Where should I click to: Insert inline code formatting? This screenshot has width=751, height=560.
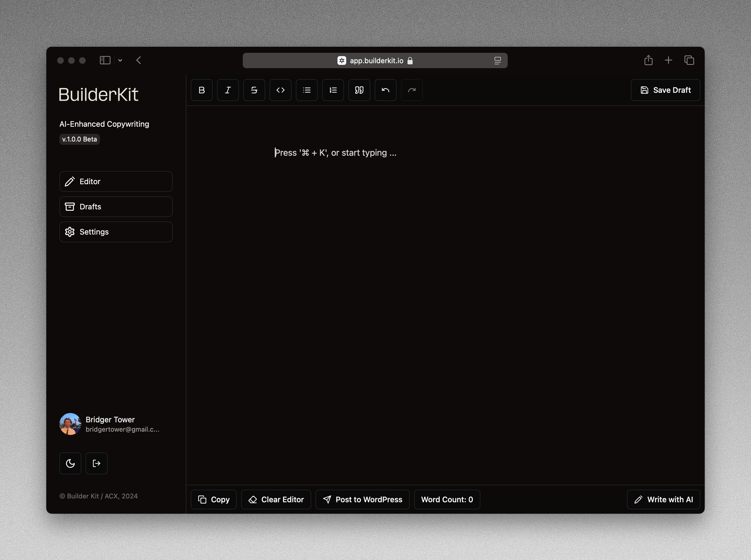point(280,90)
